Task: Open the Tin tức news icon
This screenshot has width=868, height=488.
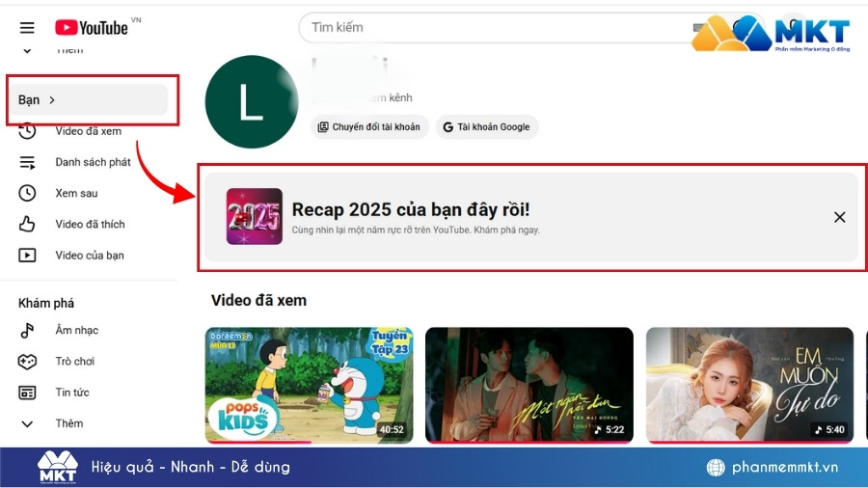Action: coord(27,393)
